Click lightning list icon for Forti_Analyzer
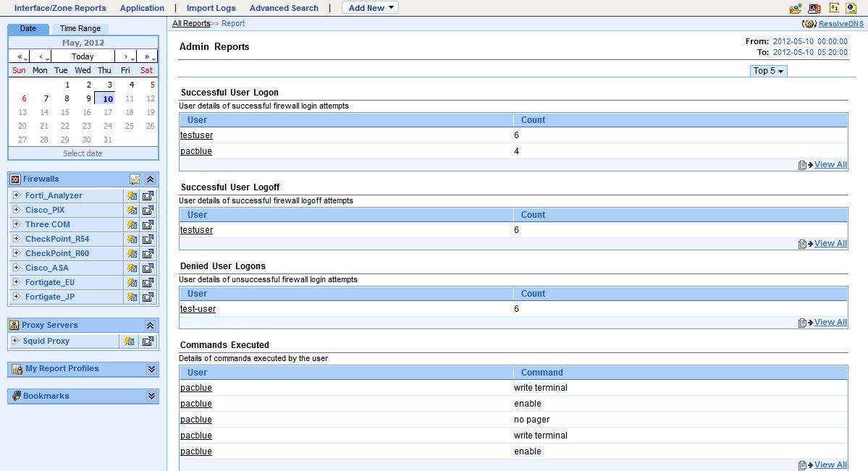 click(x=132, y=195)
